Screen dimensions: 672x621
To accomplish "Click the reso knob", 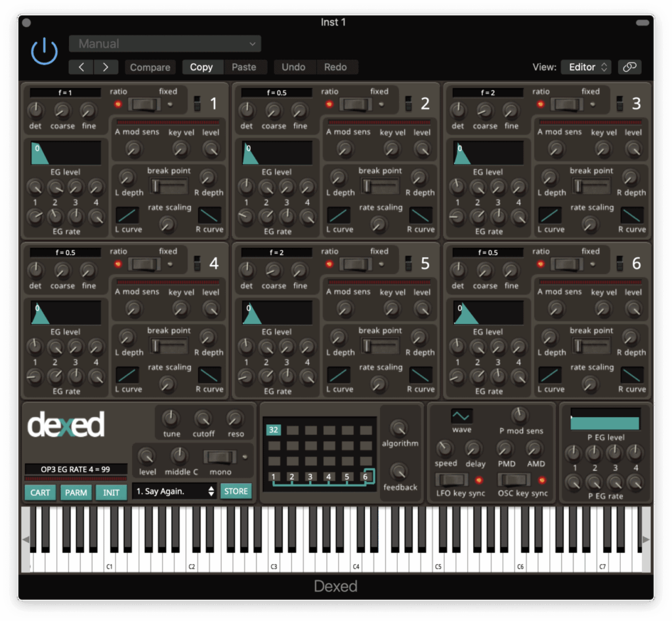I will point(235,418).
